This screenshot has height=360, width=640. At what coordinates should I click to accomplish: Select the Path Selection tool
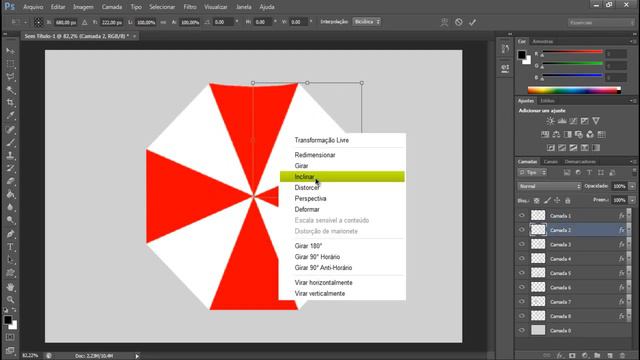coord(10,260)
